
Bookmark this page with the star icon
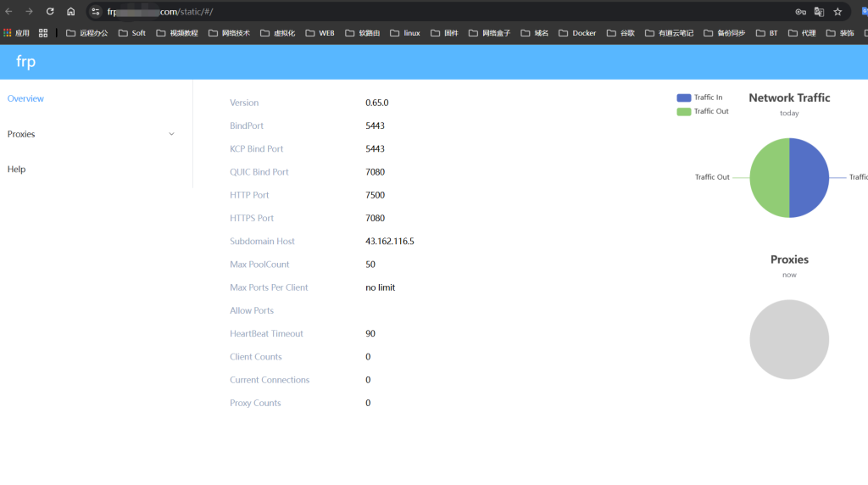837,12
